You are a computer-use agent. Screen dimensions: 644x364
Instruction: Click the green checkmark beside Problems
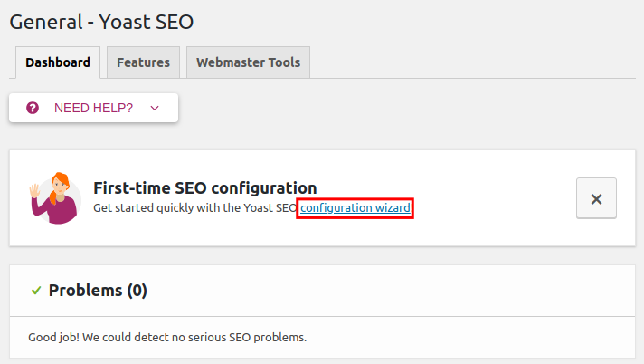pos(36,291)
